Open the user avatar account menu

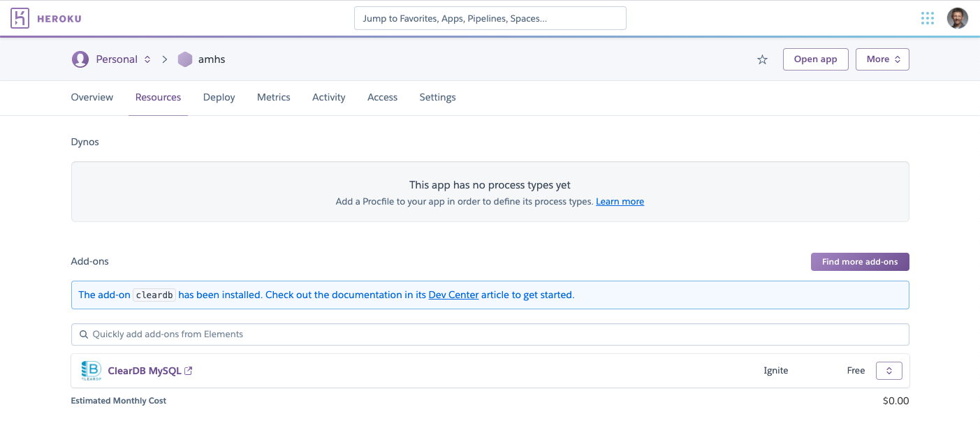point(957,18)
